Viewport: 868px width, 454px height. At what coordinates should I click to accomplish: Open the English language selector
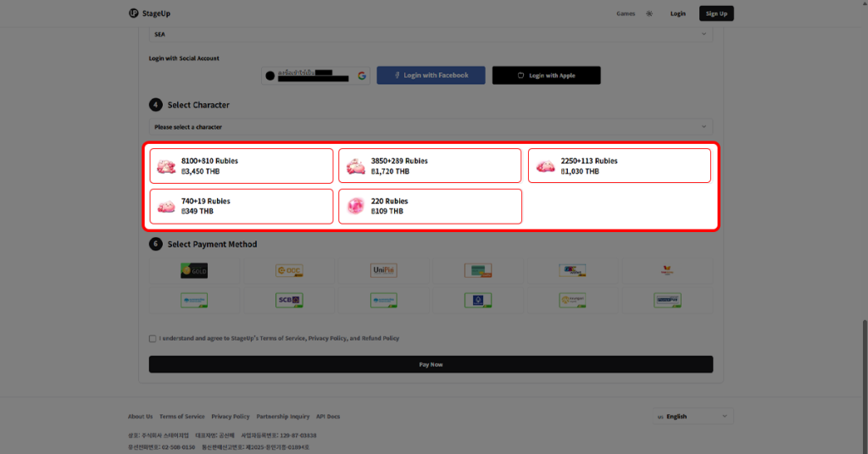tap(693, 417)
